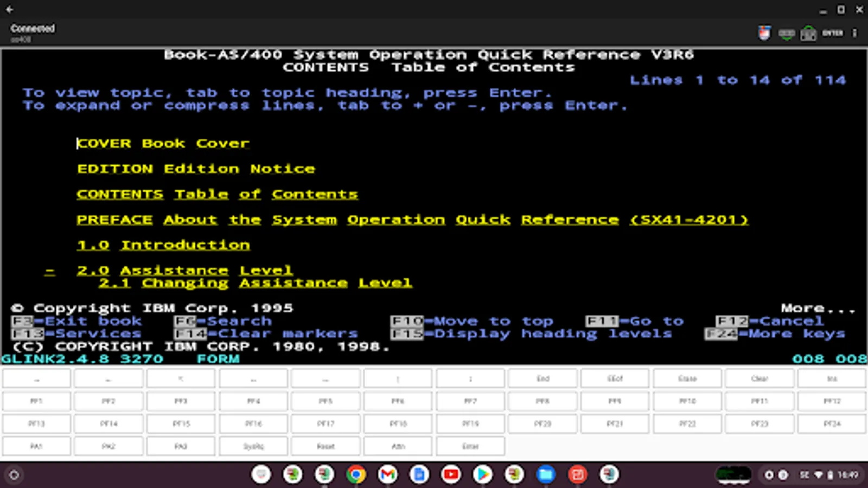The image size is (868, 488).
Task: Tap the End key on keypad
Action: coord(542,378)
